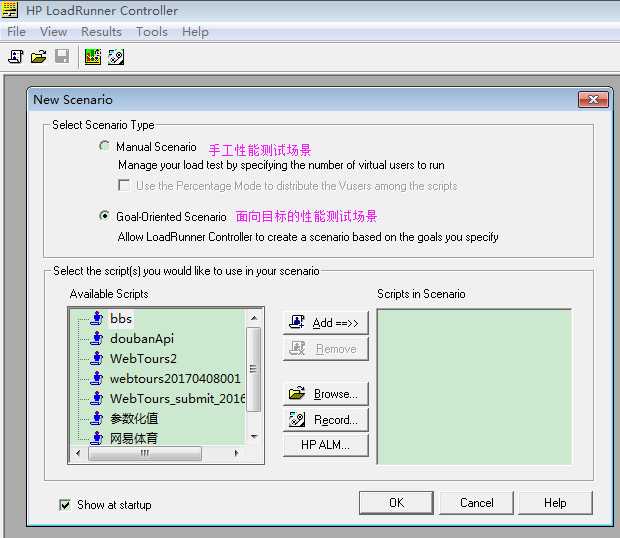Image resolution: width=620 pixels, height=538 pixels.
Task: Select the bbs script
Action: (121, 318)
